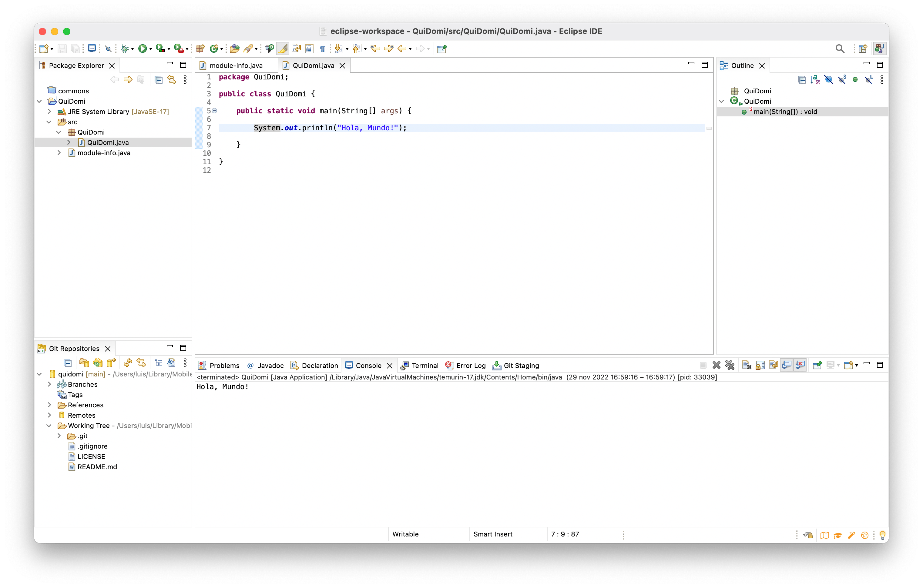Click the New Java Class icon
This screenshot has width=923, height=588.
tap(214, 49)
